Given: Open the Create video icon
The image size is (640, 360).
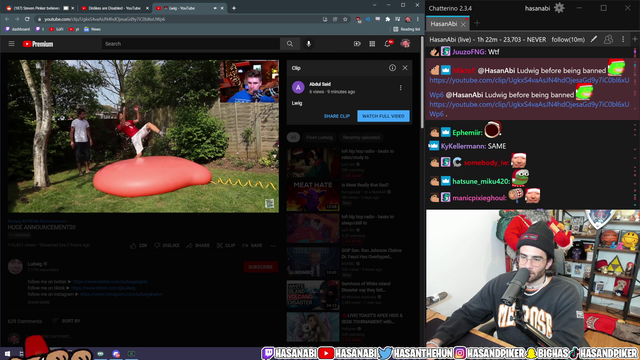Looking at the screenshot, I should (x=357, y=44).
